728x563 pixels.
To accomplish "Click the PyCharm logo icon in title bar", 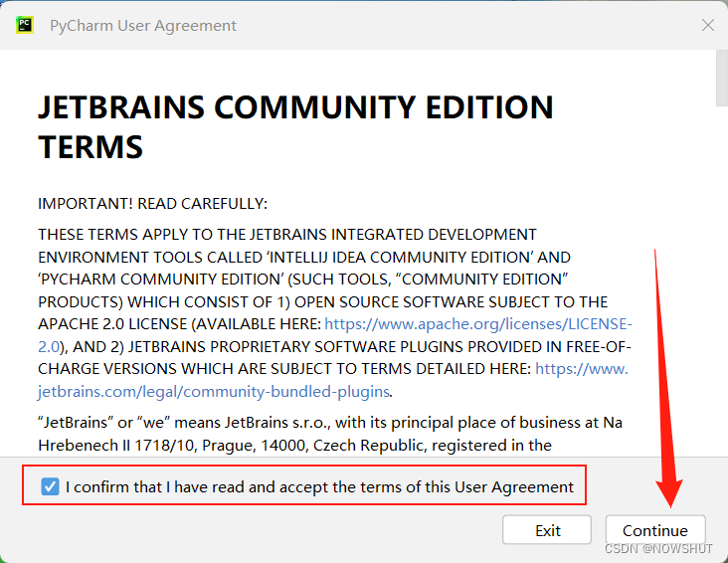I will (x=25, y=25).
